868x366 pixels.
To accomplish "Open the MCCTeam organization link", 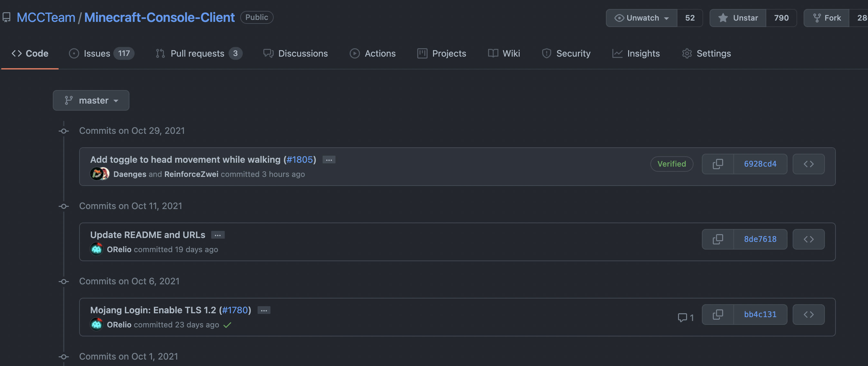I will click(x=46, y=17).
